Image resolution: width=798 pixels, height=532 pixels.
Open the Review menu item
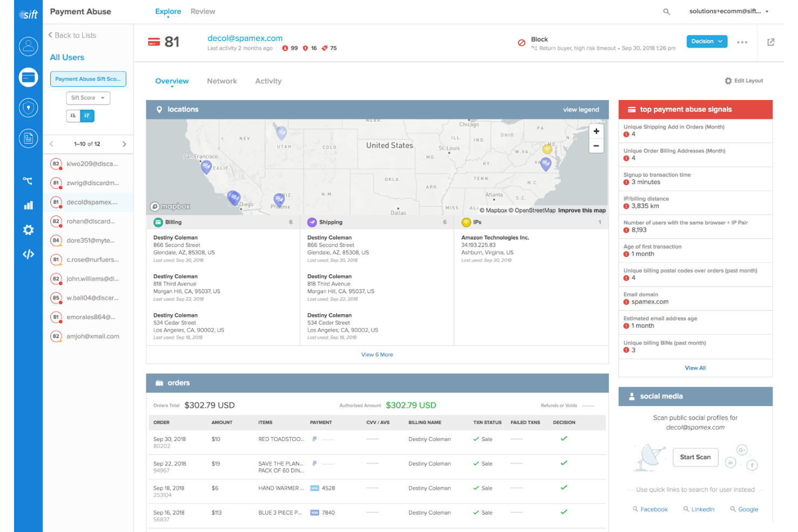202,11
